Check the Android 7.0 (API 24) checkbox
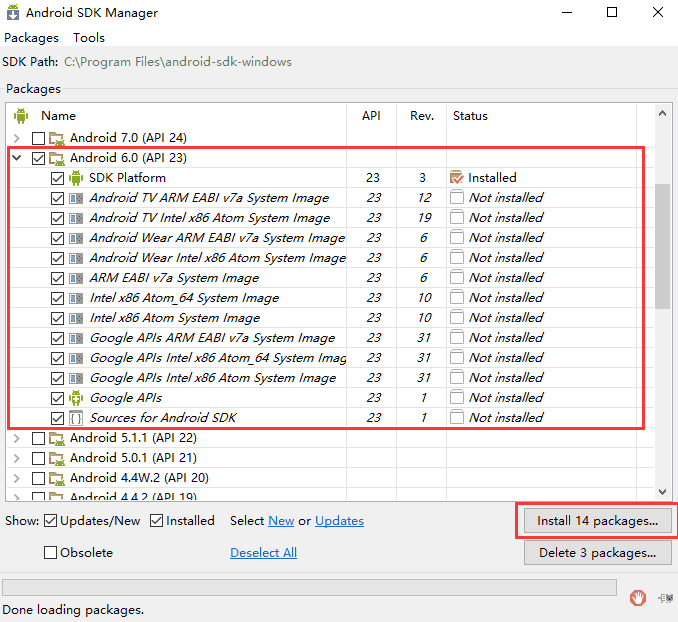Image resolution: width=678 pixels, height=622 pixels. coord(38,138)
